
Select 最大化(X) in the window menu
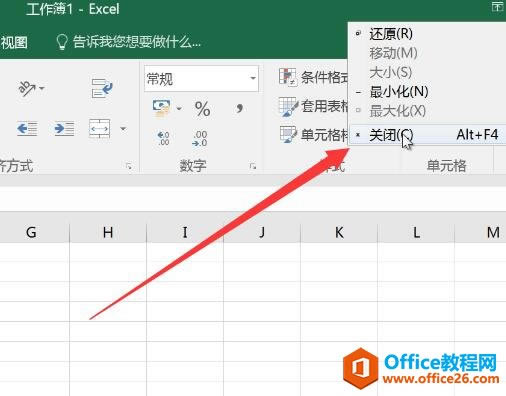pos(427,111)
